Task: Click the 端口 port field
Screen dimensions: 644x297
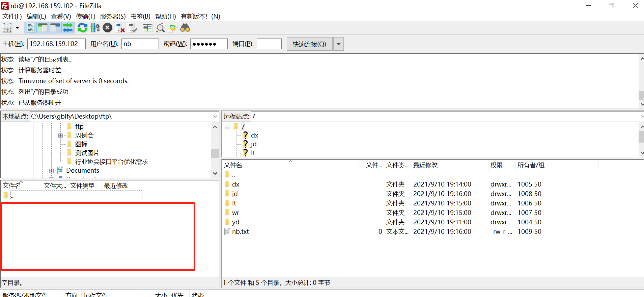Action: point(269,44)
